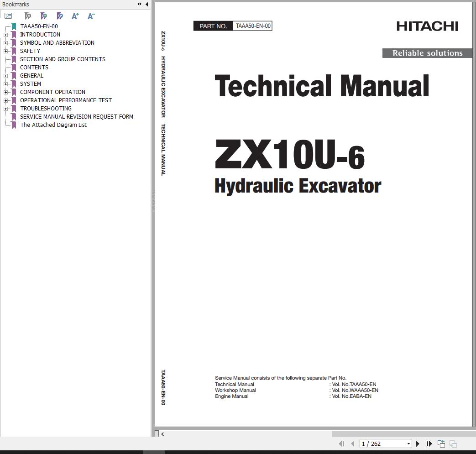Image resolution: width=476 pixels, height=454 pixels.
Task: Click Vol. No.WAAA50-EN text
Action: point(355,390)
